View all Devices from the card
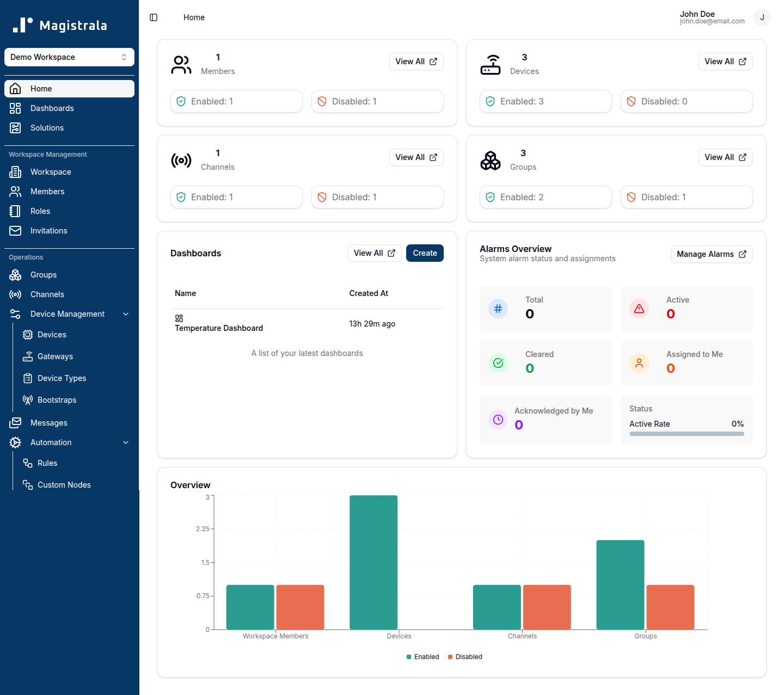784x695 pixels. click(x=725, y=61)
